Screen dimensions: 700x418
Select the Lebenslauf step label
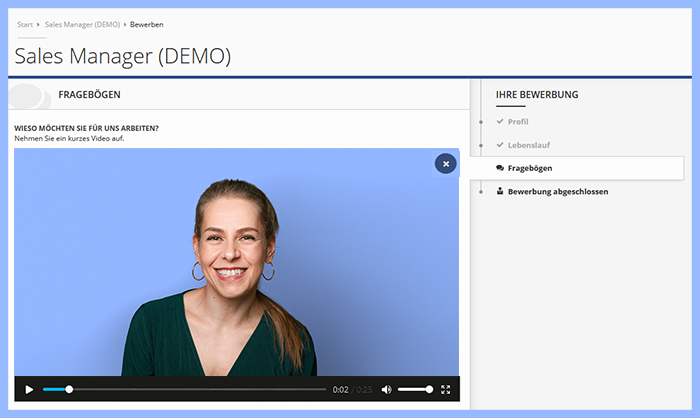(x=529, y=145)
